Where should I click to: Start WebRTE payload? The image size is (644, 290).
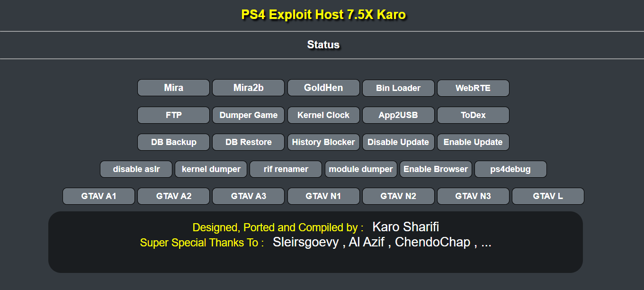pyautogui.click(x=473, y=88)
